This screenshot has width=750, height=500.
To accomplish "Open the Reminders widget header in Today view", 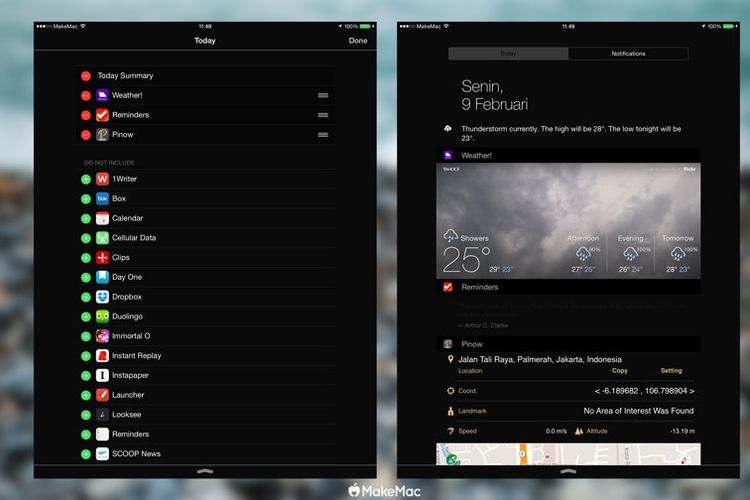I will (x=568, y=287).
